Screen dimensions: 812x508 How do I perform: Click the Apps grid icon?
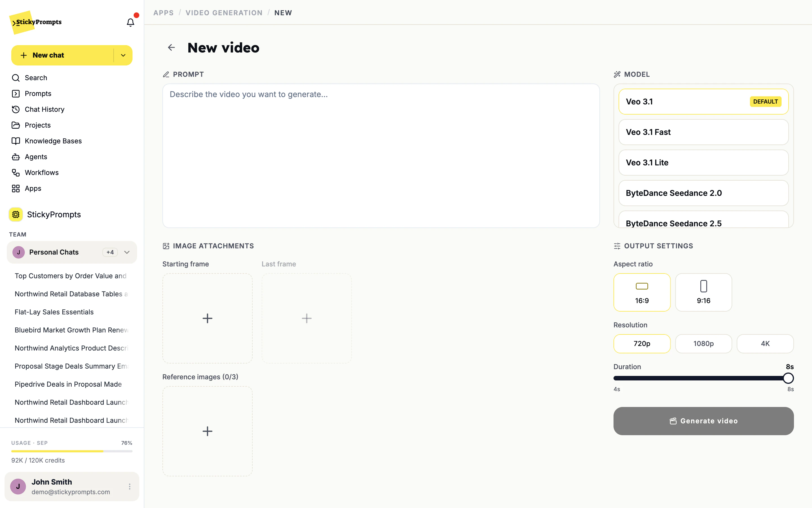[x=16, y=189]
